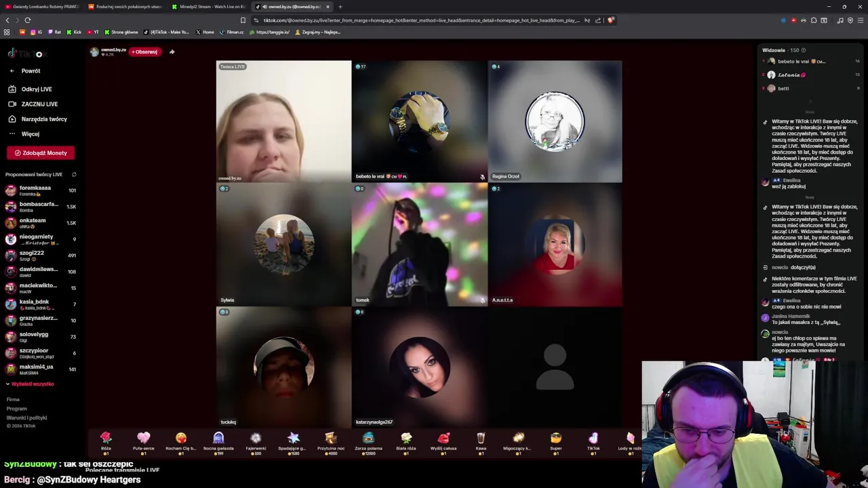Screen dimensions: 868x488
Task: Open the Program footer link
Action: click(16, 409)
